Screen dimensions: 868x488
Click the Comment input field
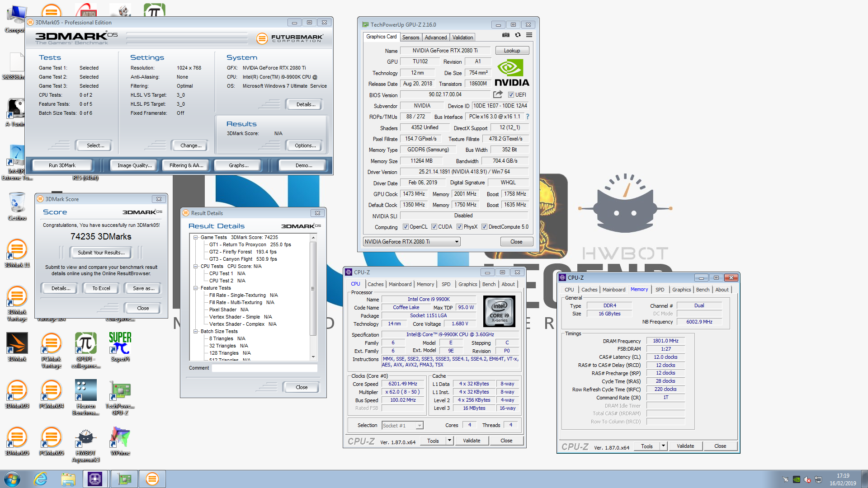click(x=264, y=368)
